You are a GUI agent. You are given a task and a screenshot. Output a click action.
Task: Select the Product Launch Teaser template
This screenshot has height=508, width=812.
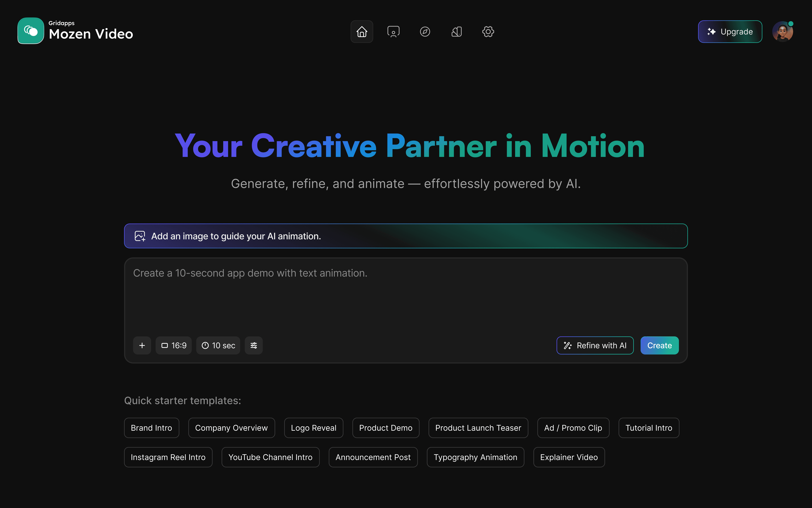coord(478,428)
